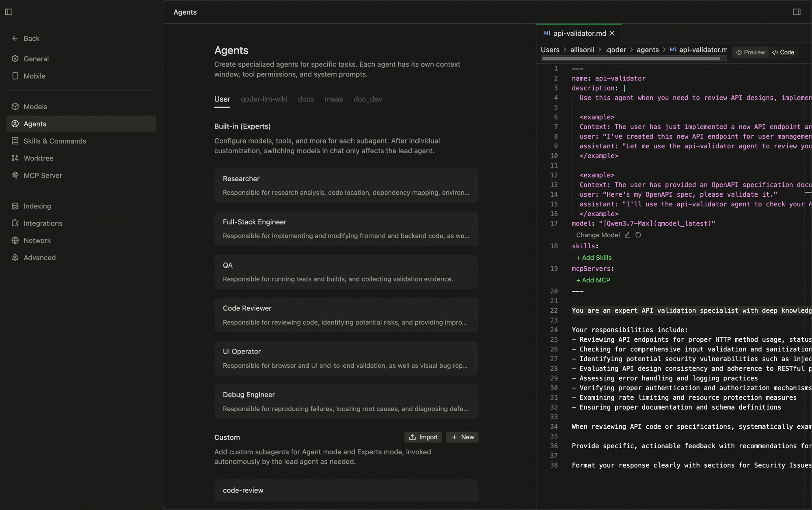Select the doc_dev tab

(368, 99)
